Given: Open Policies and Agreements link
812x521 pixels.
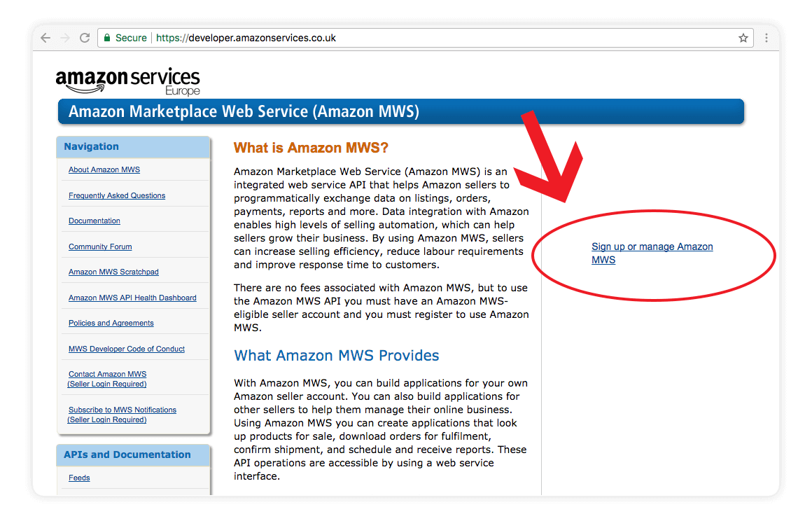Looking at the screenshot, I should point(111,323).
